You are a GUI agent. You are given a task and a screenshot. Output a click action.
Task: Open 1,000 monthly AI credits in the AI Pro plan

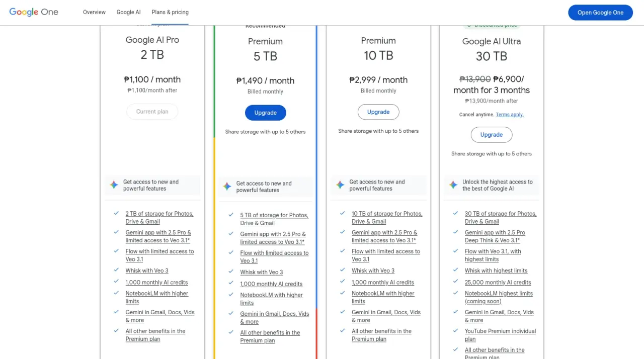click(x=156, y=282)
